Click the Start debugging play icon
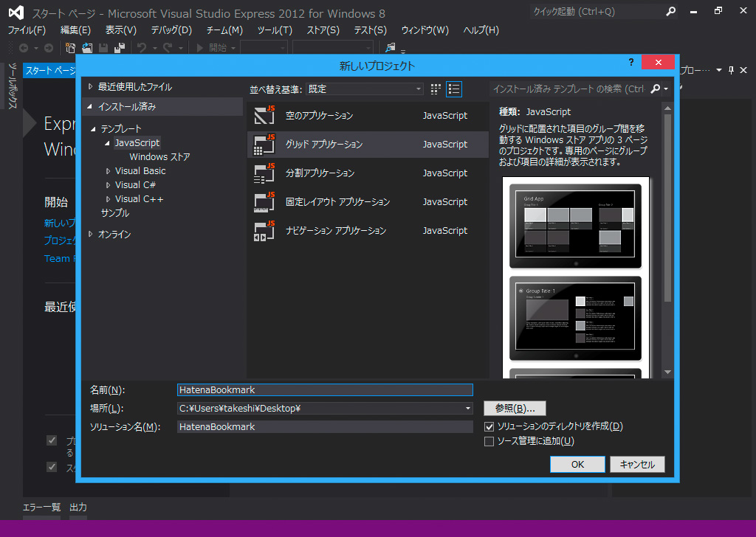Image resolution: width=756 pixels, height=537 pixels. tap(200, 48)
